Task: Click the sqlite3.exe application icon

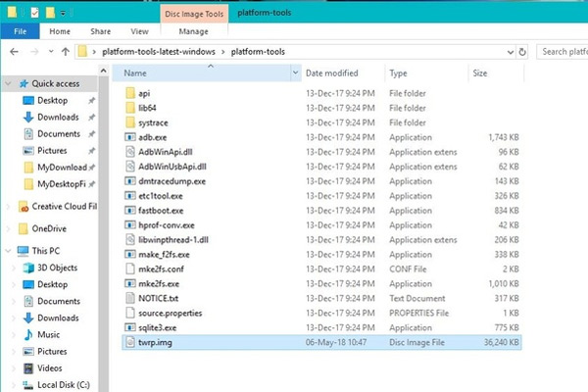Action: click(130, 327)
